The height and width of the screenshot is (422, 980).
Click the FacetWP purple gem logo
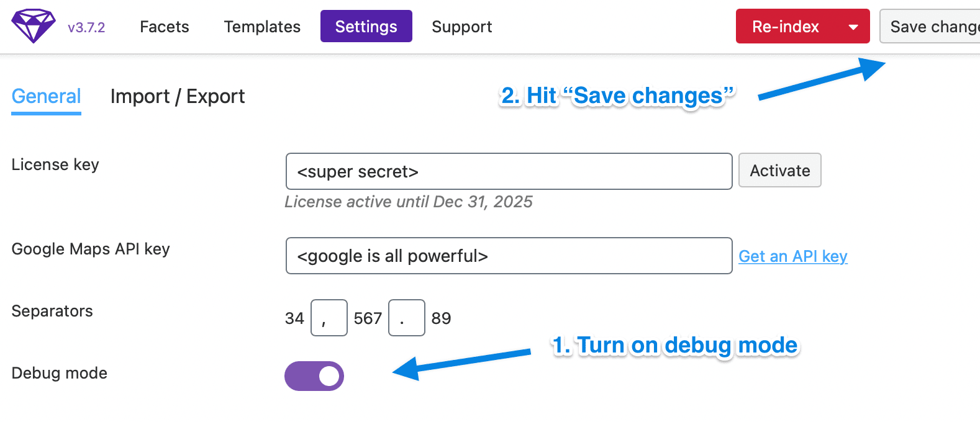[x=34, y=26]
